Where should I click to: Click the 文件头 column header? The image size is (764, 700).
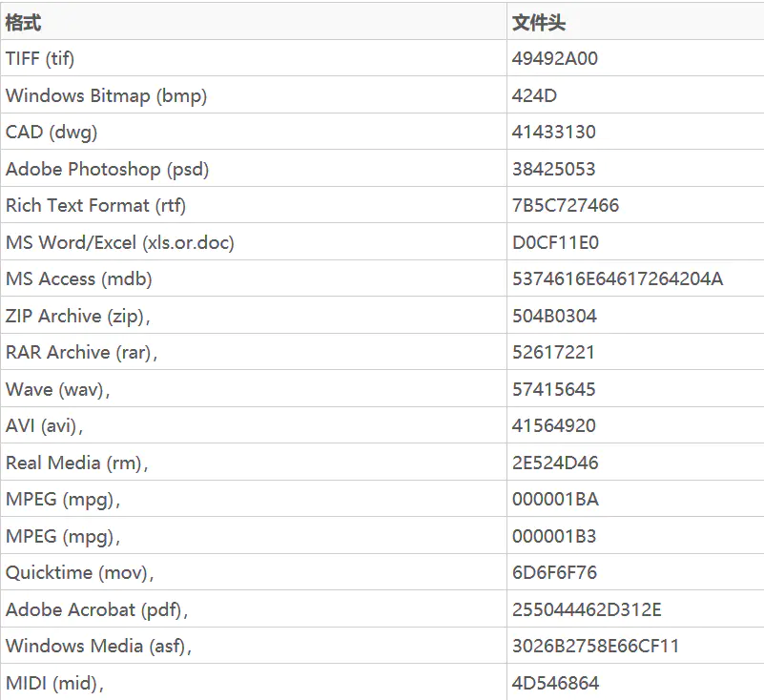pyautogui.click(x=539, y=22)
